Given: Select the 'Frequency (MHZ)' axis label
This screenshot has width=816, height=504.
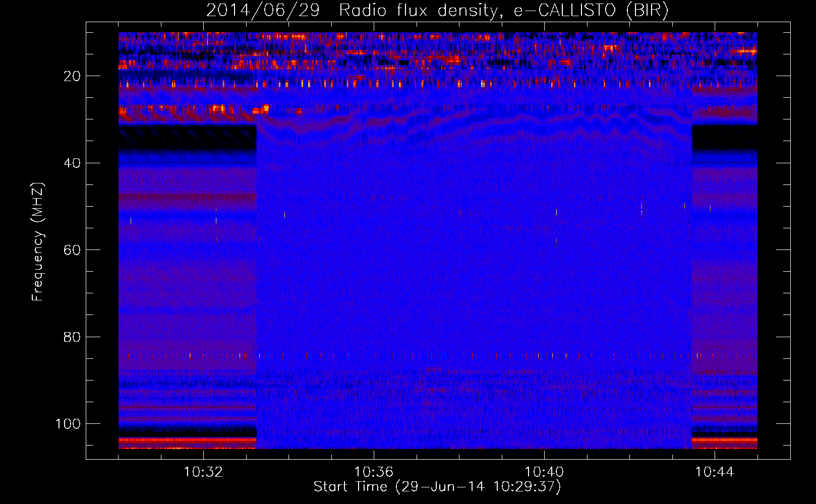Looking at the screenshot, I should [x=38, y=241].
